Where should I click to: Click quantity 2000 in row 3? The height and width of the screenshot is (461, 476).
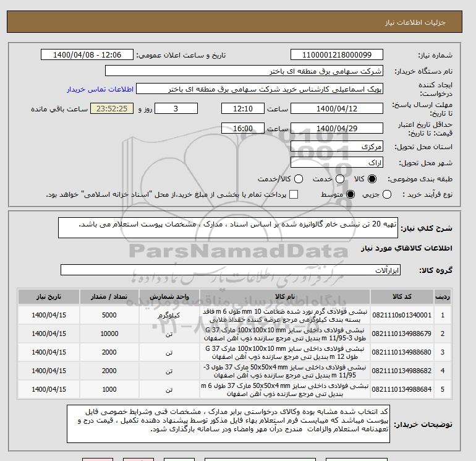(x=109, y=352)
